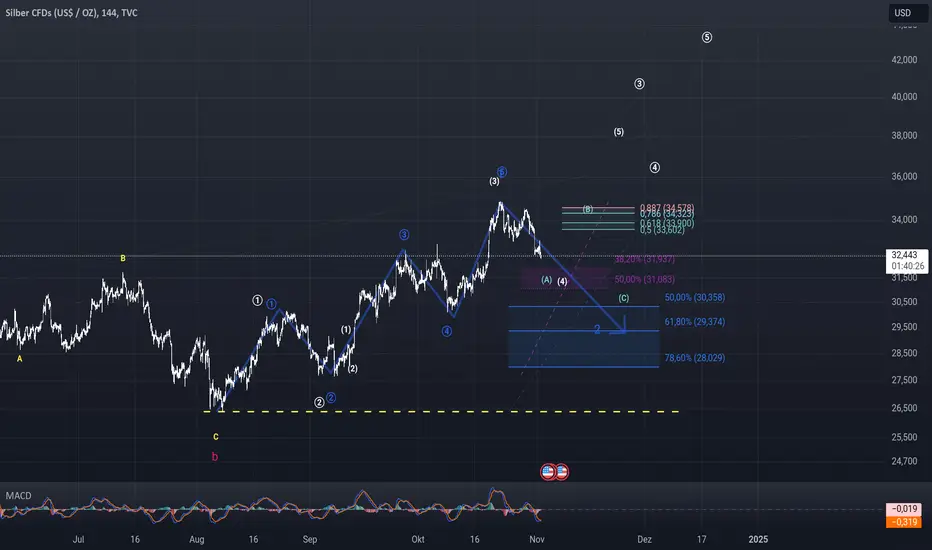Select the white (2) wave label
The width and height of the screenshot is (932, 550).
coord(352,369)
